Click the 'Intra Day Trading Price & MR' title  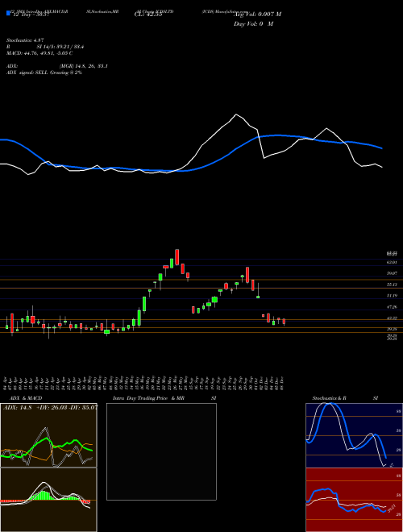pos(148,398)
